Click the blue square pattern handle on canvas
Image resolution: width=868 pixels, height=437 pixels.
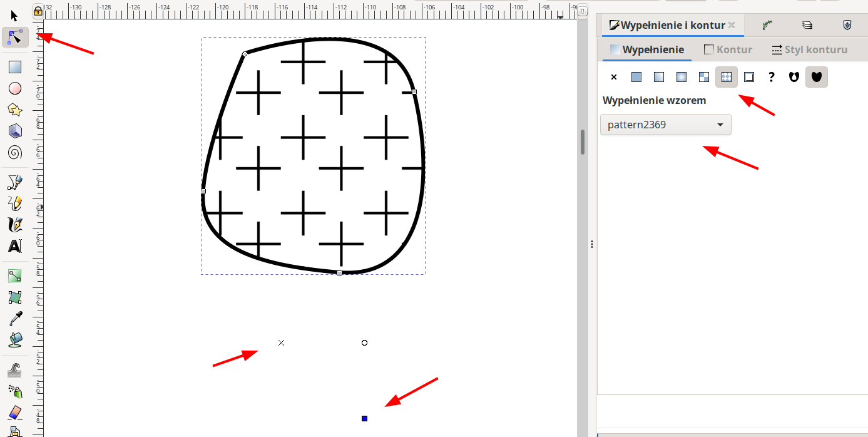point(364,418)
